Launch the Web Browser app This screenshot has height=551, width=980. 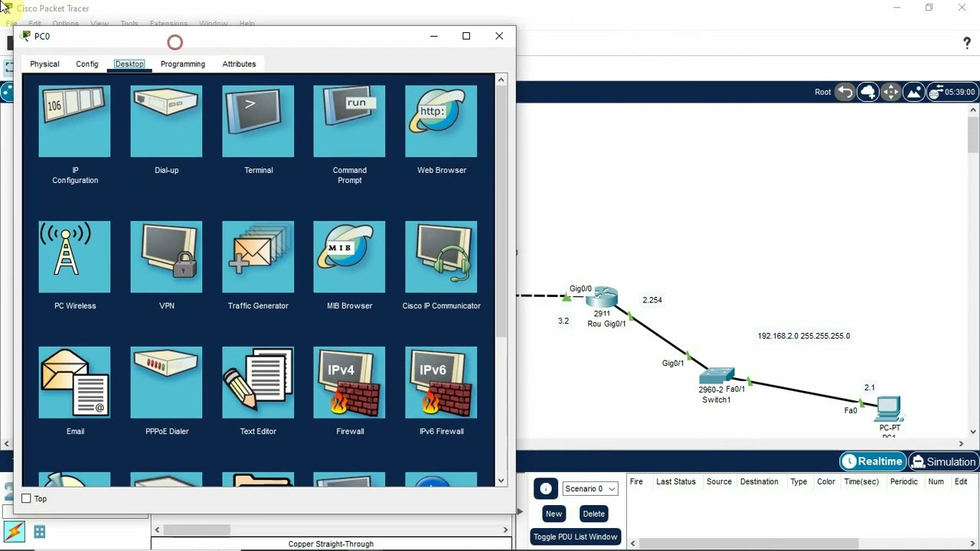click(441, 122)
